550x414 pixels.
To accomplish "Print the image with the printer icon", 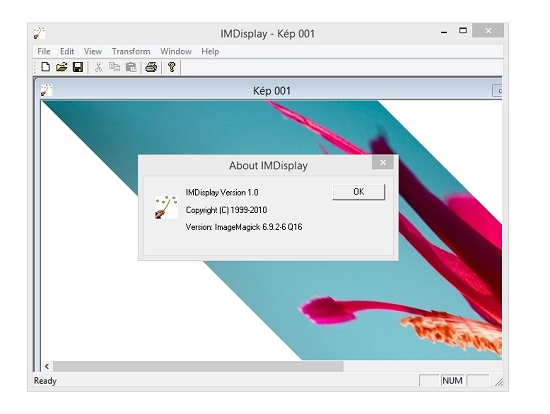I will coord(151,67).
